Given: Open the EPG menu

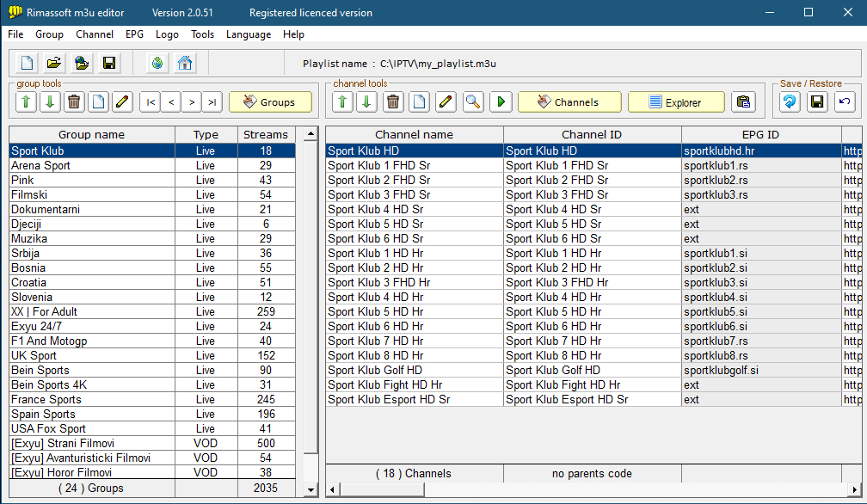Looking at the screenshot, I should tap(134, 34).
